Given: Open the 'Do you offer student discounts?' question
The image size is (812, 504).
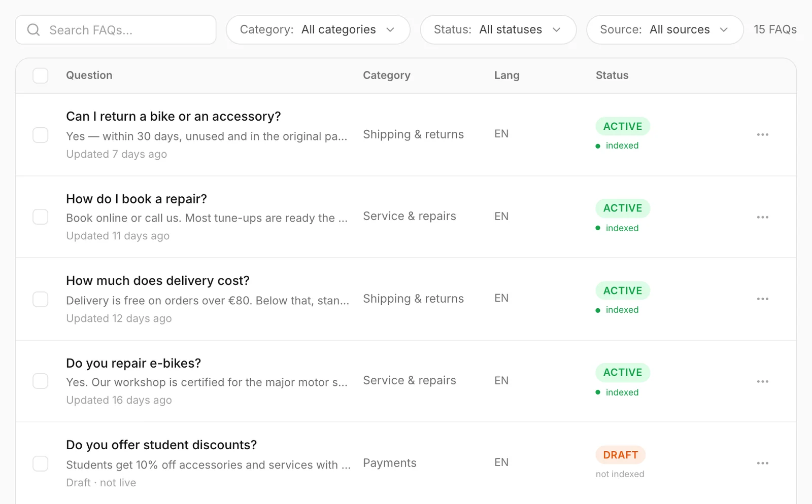Looking at the screenshot, I should [x=161, y=445].
